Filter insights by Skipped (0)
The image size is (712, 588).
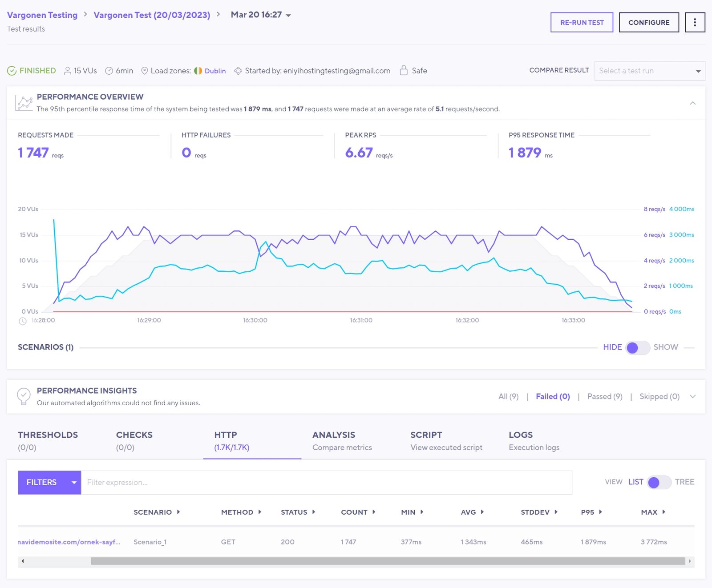(659, 396)
